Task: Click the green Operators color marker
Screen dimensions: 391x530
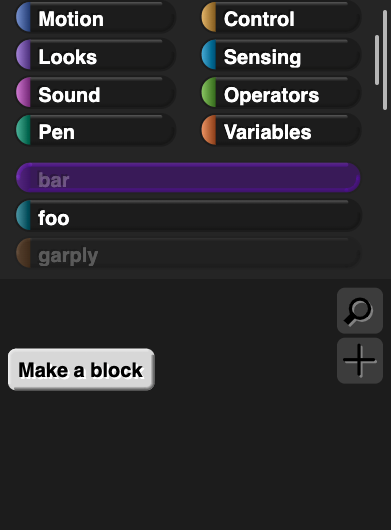Action: click(209, 93)
